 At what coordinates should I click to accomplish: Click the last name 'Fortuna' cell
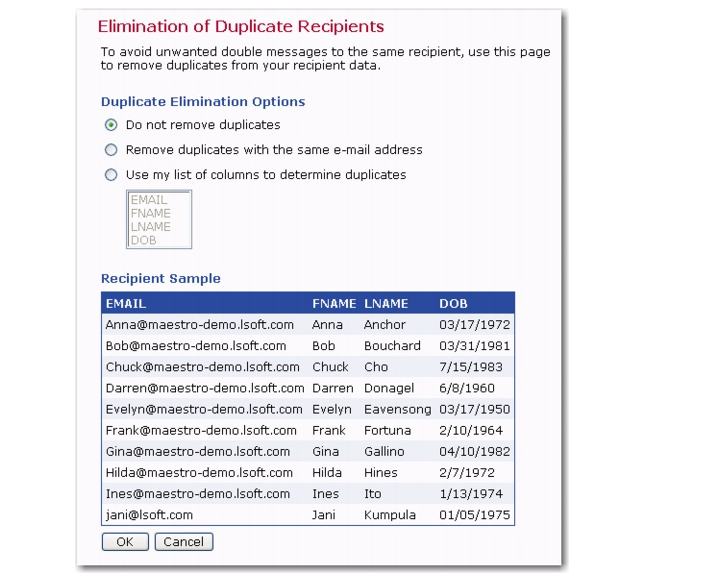(387, 430)
